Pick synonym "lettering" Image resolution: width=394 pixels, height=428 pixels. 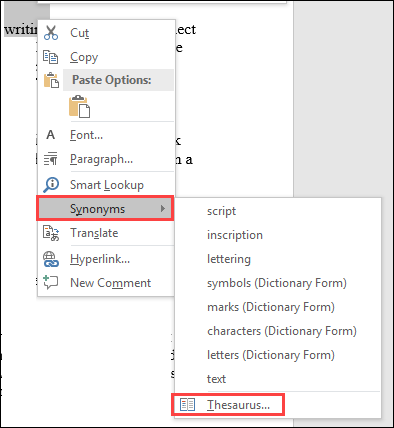[278, 259]
